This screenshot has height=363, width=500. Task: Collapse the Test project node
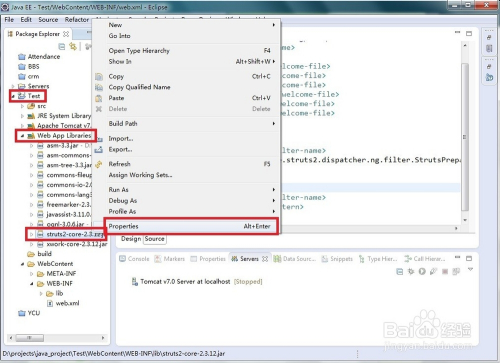13,96
